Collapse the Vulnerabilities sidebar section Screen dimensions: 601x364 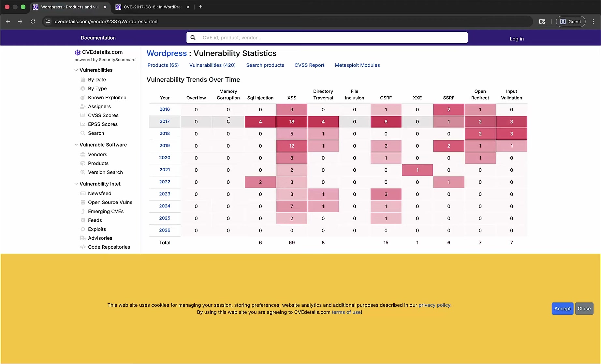(76, 70)
